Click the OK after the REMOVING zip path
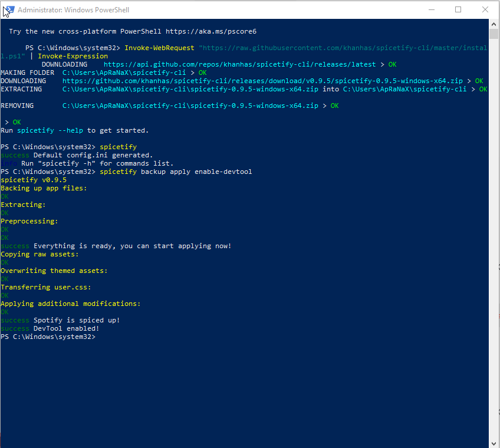Screen dimensions: 500x448 (334, 106)
